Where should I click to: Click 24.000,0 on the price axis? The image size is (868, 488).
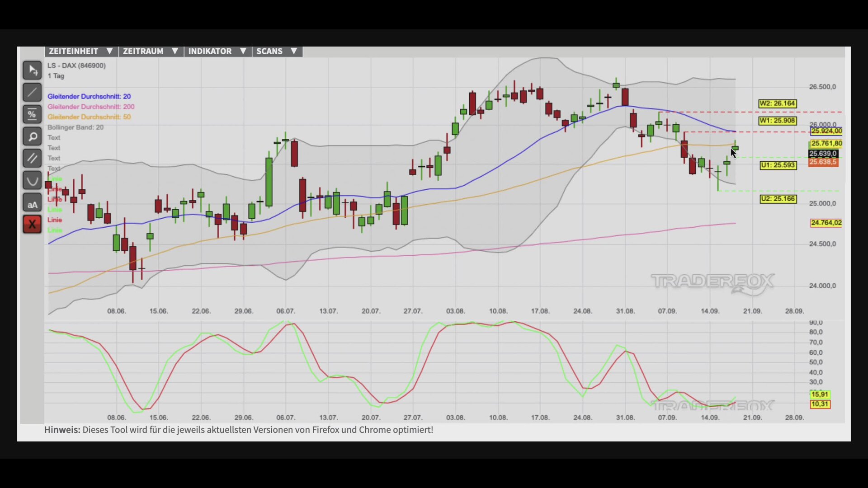click(x=822, y=286)
